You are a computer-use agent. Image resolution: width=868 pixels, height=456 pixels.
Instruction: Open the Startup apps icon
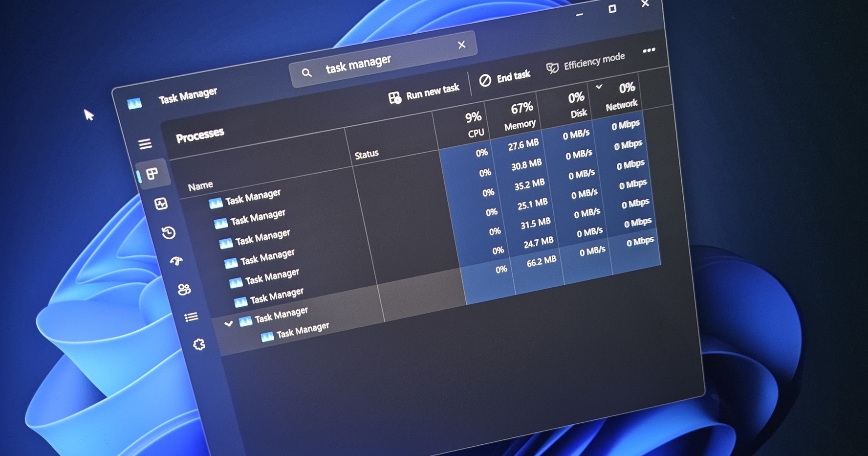pos(176,262)
